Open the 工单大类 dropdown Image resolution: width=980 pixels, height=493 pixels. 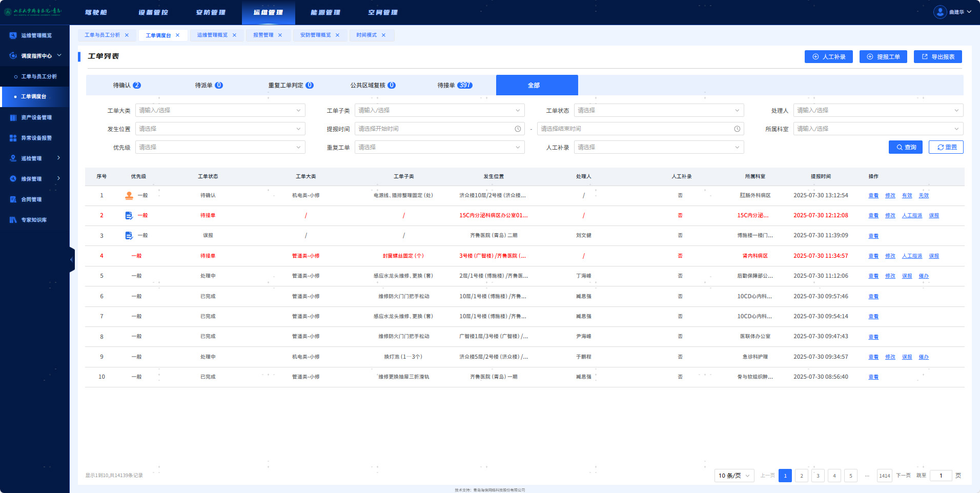(x=220, y=110)
